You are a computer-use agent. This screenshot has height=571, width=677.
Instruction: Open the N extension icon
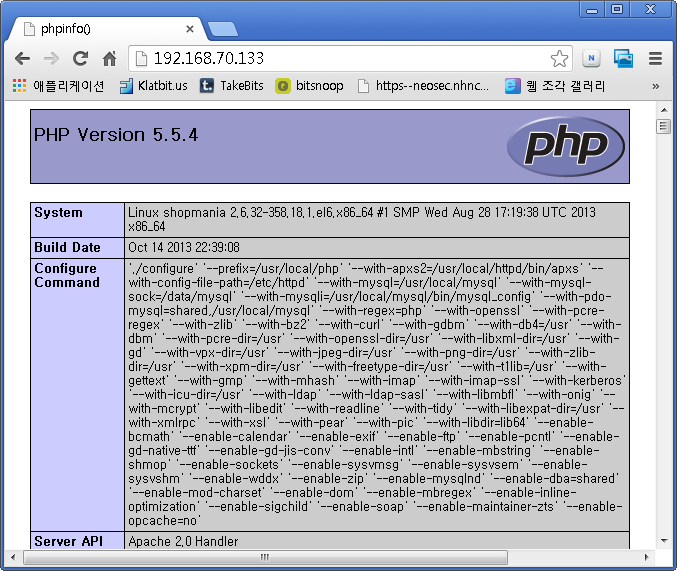(x=591, y=58)
